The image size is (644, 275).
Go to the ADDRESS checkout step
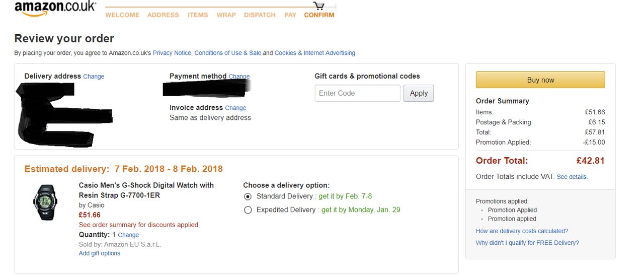pos(163,15)
